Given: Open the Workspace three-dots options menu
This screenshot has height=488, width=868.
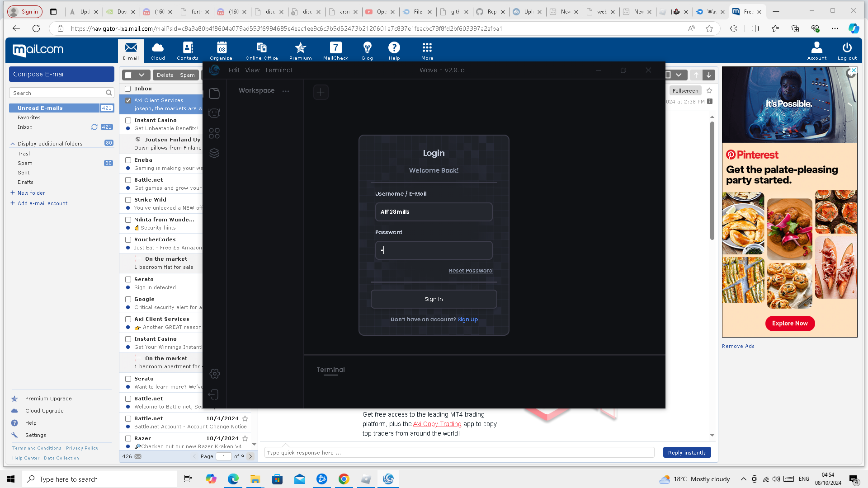Looking at the screenshot, I should [x=286, y=91].
